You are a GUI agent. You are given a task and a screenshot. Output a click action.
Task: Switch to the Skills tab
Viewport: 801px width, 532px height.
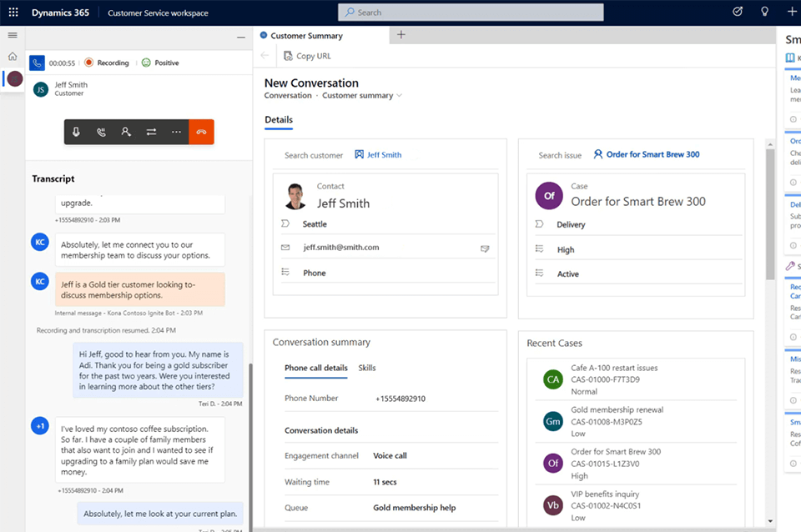tap(367, 368)
